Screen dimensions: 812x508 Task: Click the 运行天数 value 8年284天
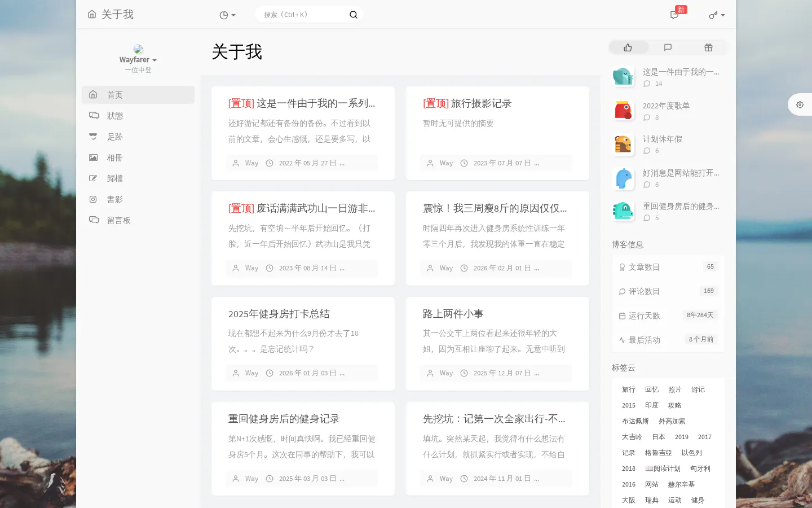point(700,315)
